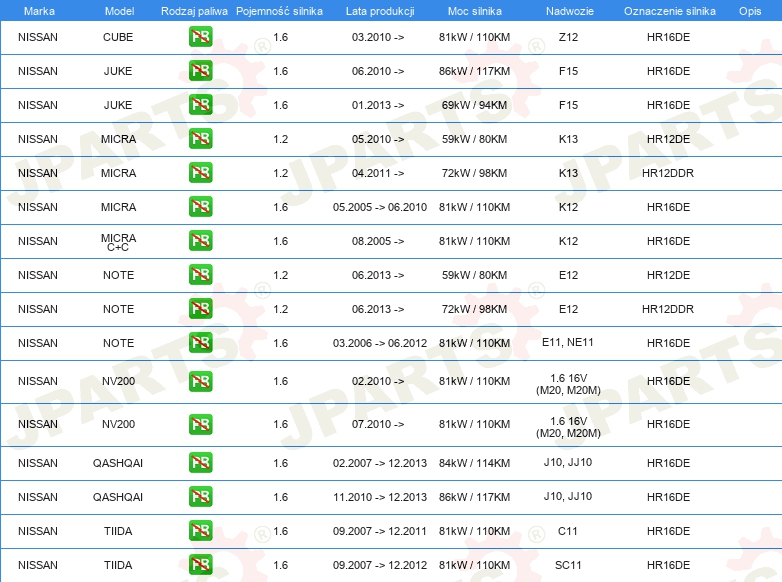Click the fuel icon in the NOTE HR12DDR row
The image size is (782, 582).
click(x=200, y=308)
